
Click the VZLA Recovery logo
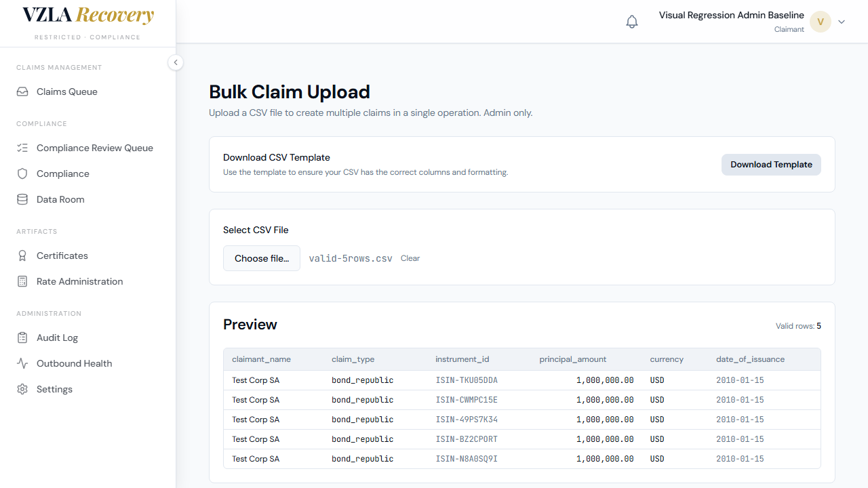88,16
